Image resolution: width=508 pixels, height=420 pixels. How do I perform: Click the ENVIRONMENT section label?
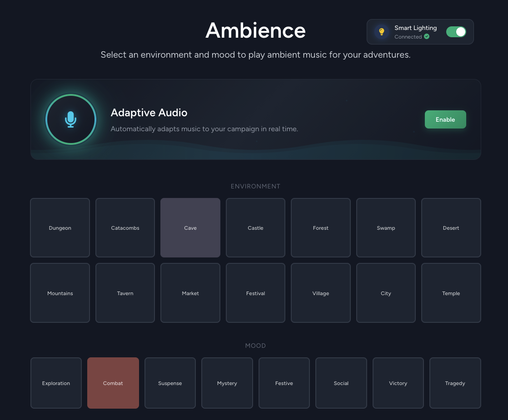(x=256, y=186)
